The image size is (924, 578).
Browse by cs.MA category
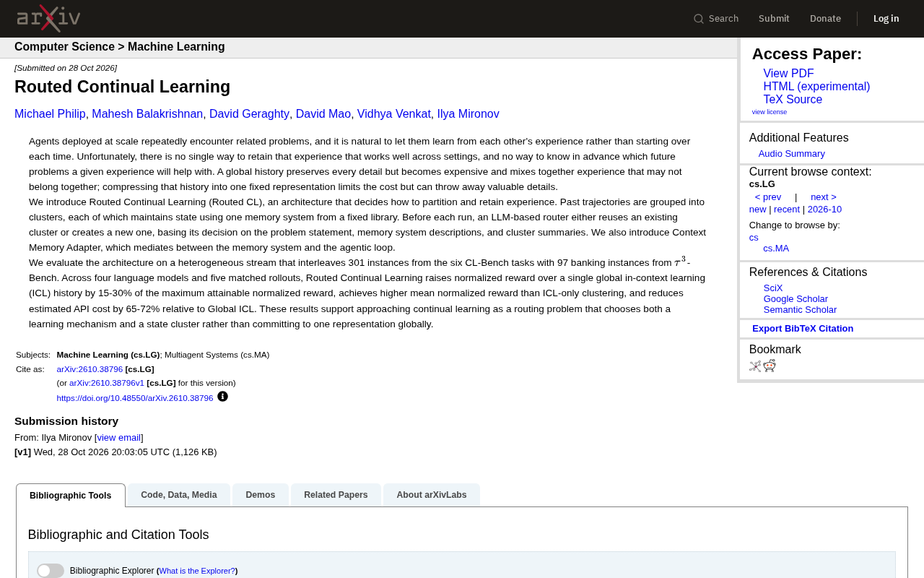[x=776, y=249]
